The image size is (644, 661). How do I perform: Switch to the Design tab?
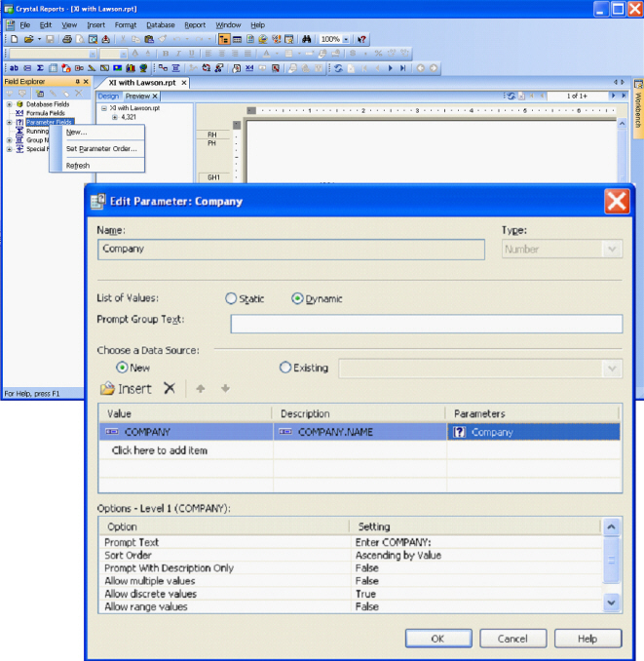click(109, 97)
